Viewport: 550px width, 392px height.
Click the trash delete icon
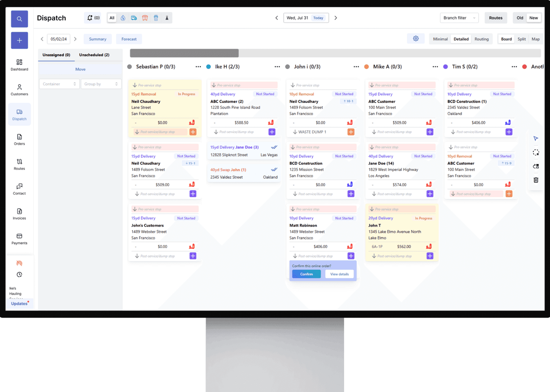[x=536, y=180]
